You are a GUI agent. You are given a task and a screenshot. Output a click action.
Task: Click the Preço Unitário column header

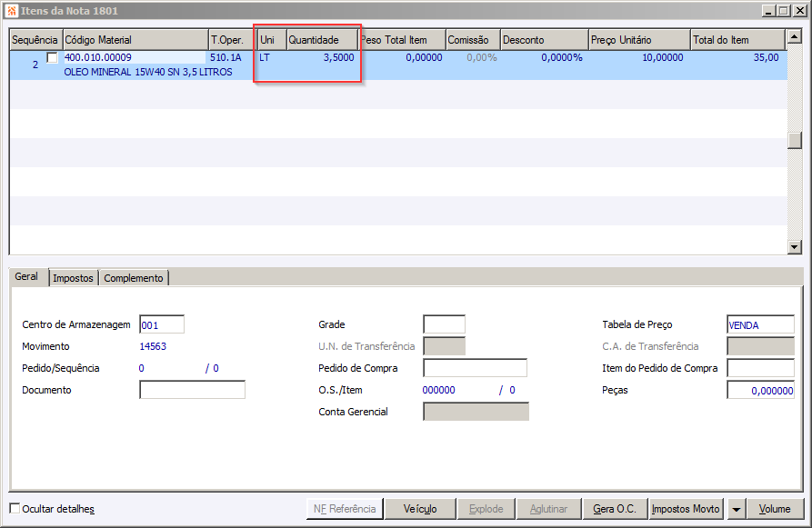click(639, 40)
